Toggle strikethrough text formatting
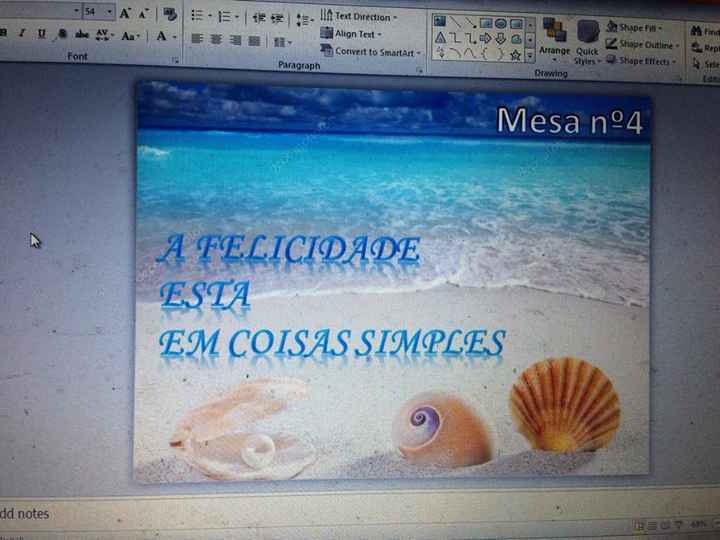 coord(82,35)
